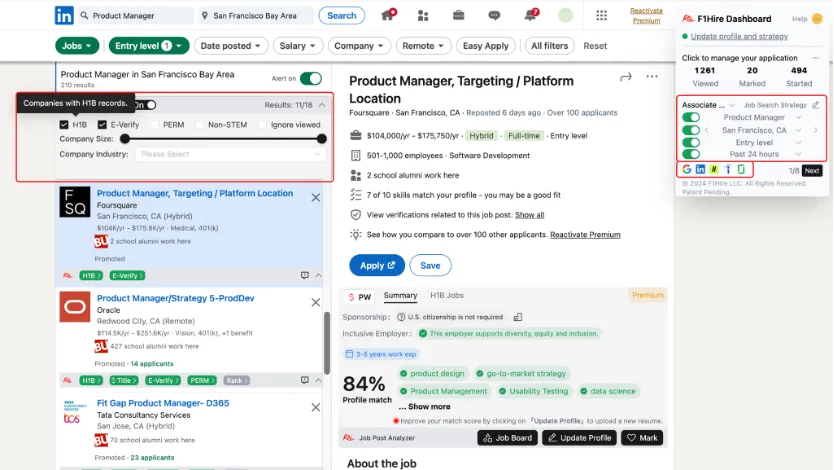
Task: Open the apps grid menu icon
Action: (602, 15)
